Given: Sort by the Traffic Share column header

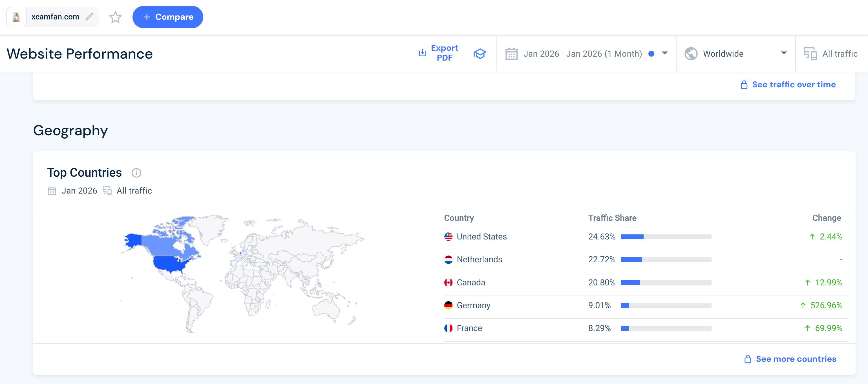Looking at the screenshot, I should (x=612, y=218).
